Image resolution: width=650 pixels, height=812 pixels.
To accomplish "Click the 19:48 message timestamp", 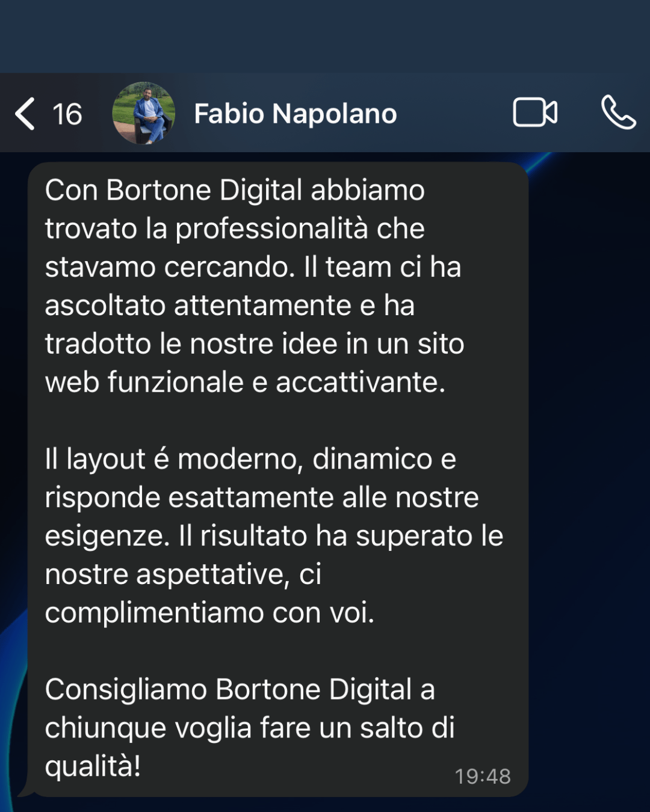I will [x=483, y=777].
